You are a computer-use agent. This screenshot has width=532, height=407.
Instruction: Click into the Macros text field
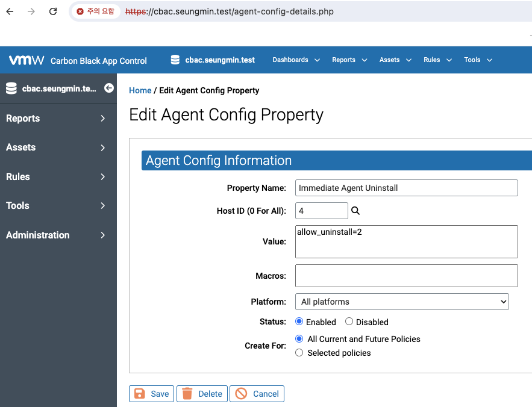pos(407,276)
